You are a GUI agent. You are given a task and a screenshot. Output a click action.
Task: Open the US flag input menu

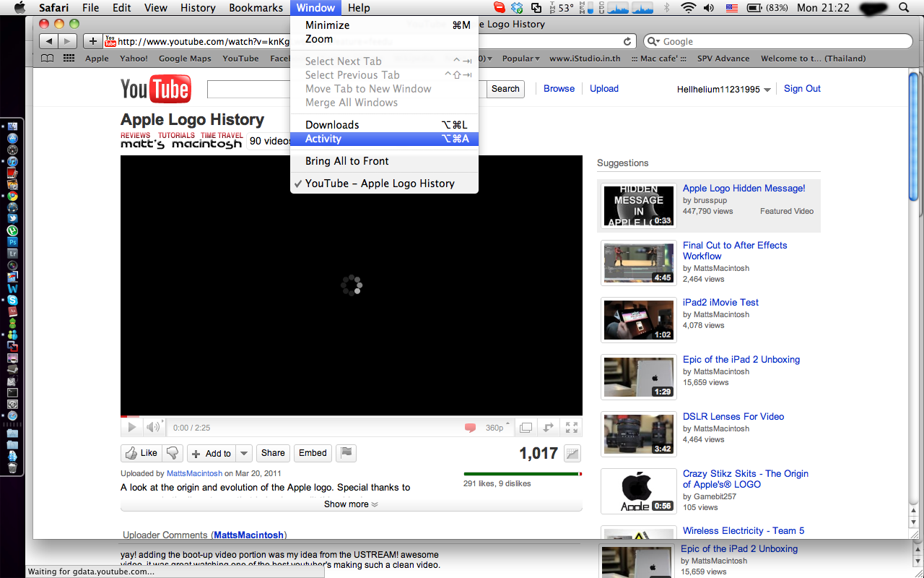tap(732, 8)
